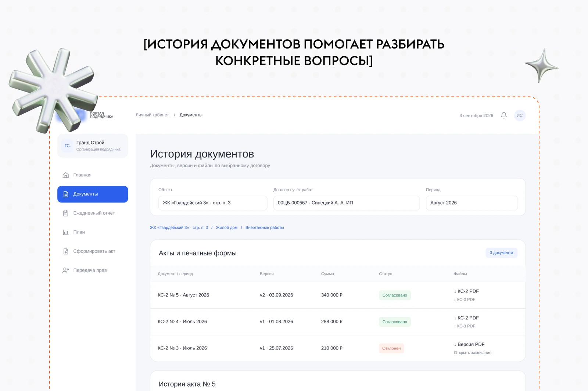This screenshot has width=588, height=391.
Task: Click version v1 · 25.07.2026
Action: click(x=276, y=348)
